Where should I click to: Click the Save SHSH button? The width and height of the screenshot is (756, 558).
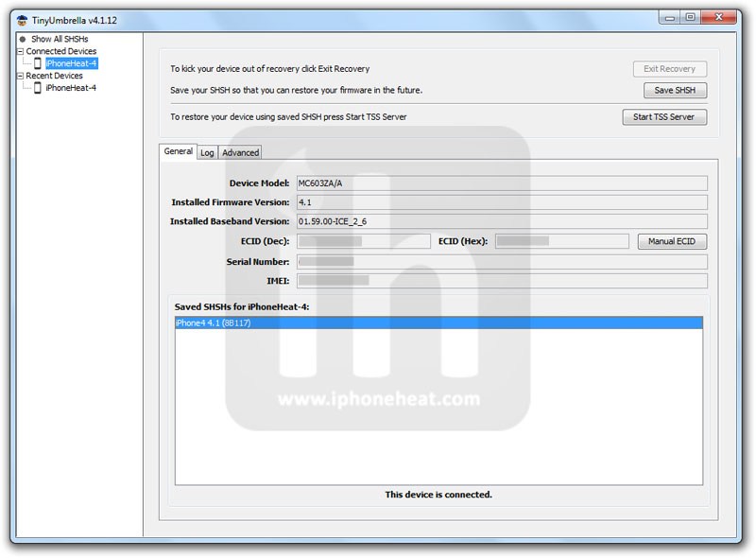click(675, 90)
